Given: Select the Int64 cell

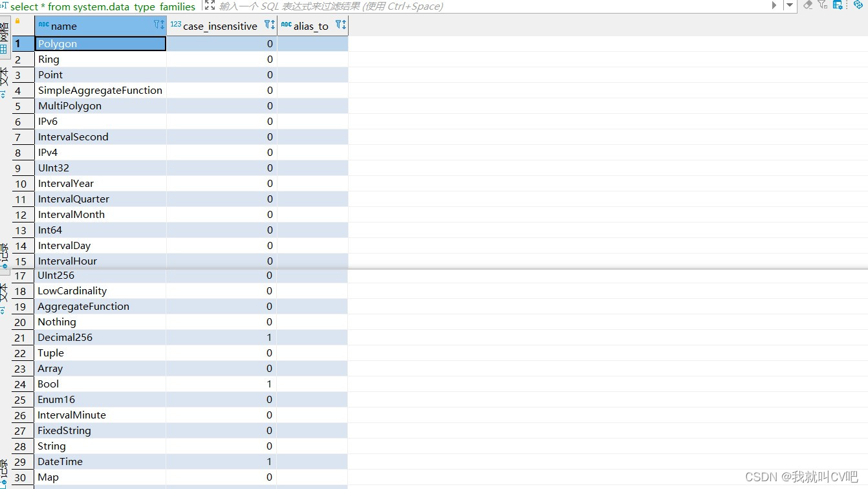Looking at the screenshot, I should click(101, 230).
